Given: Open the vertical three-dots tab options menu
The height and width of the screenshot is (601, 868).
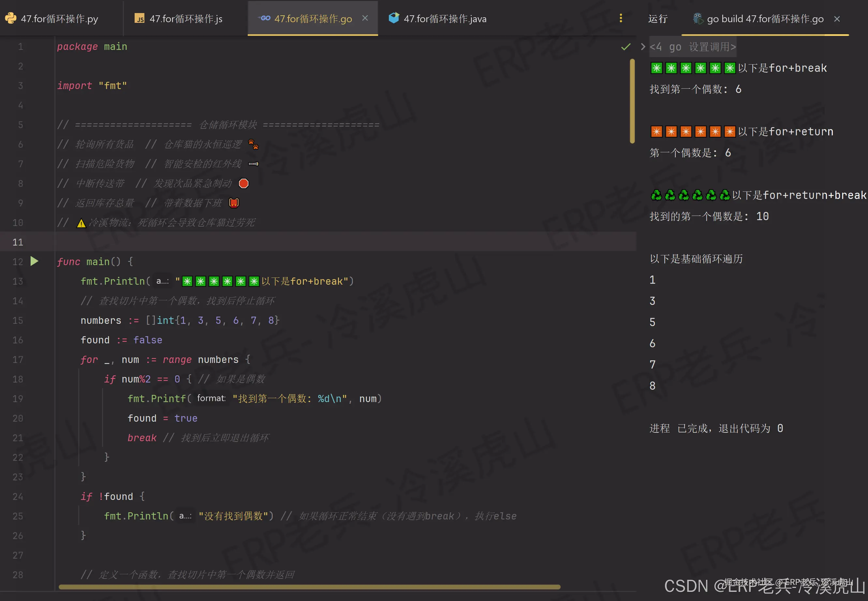Looking at the screenshot, I should click(x=621, y=18).
